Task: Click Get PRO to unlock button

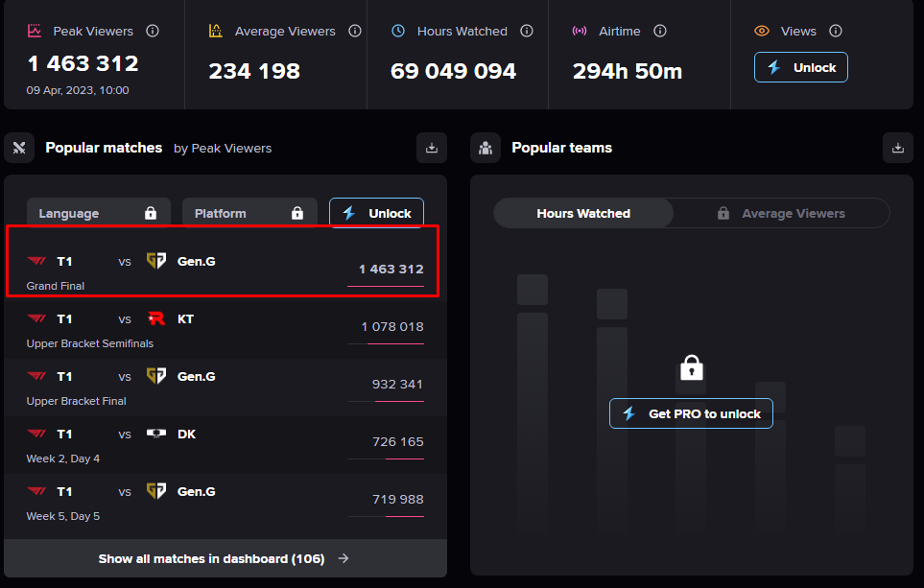Action: pyautogui.click(x=691, y=413)
